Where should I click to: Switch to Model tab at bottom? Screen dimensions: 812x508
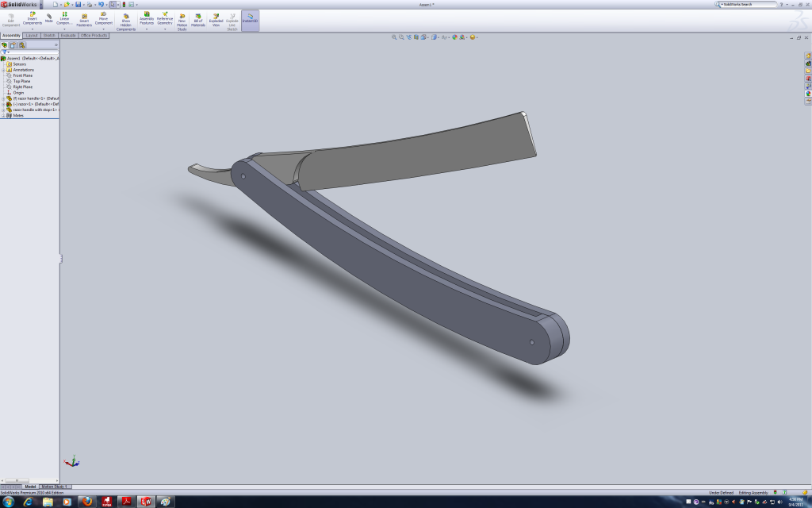pos(30,487)
